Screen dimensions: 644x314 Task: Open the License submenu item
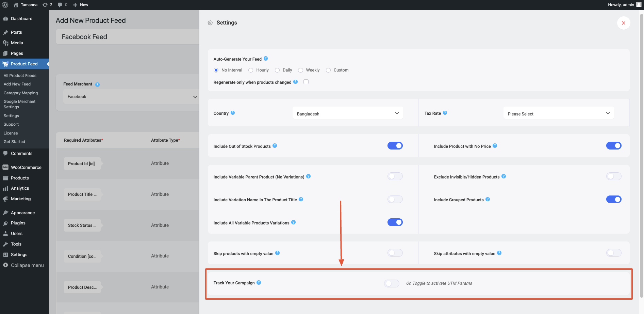pos(11,133)
